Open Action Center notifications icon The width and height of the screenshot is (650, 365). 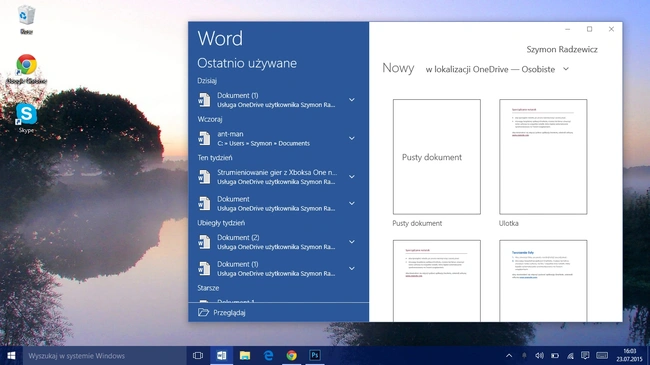pos(585,355)
